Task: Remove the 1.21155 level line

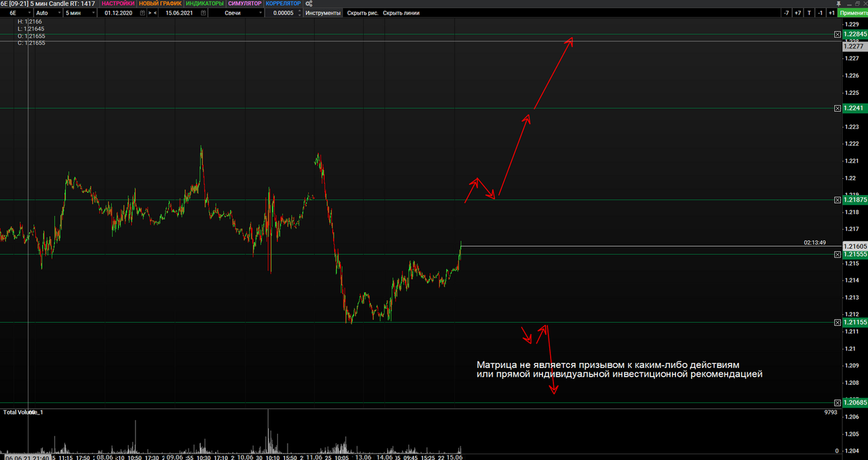Action: [837, 322]
